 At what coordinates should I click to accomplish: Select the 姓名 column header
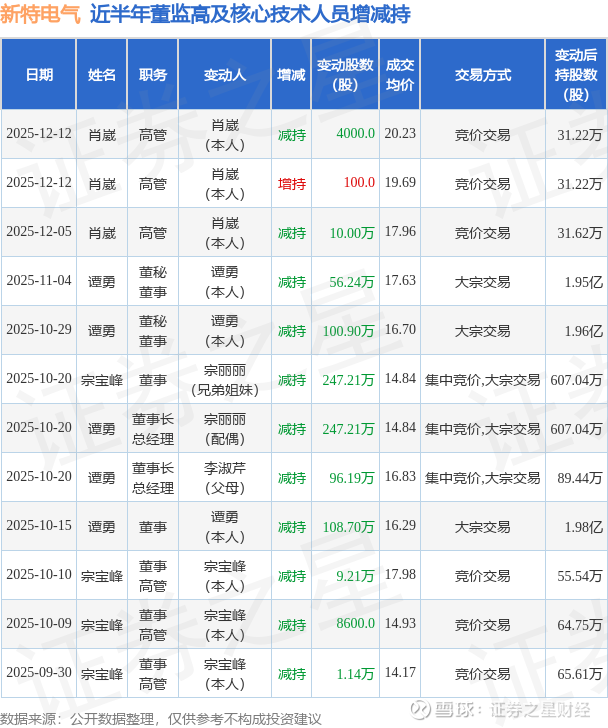tap(102, 74)
